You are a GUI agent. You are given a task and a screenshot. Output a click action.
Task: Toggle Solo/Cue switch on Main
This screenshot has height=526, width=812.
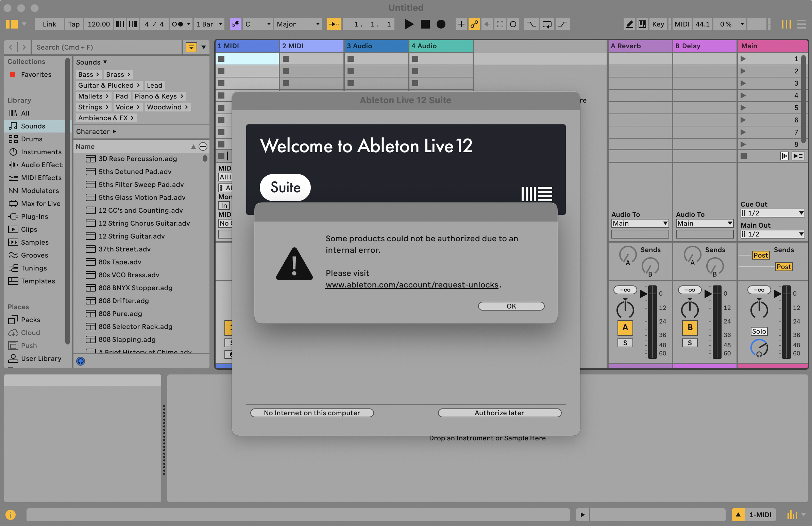[759, 331]
